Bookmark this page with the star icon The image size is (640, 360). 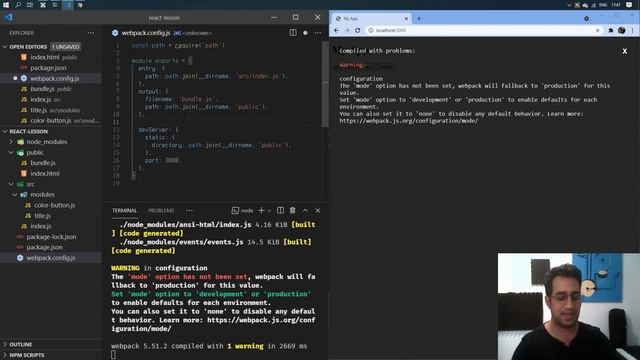pyautogui.click(x=598, y=30)
